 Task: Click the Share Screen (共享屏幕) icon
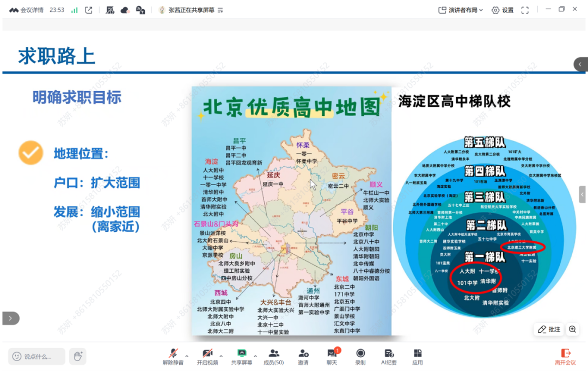click(242, 354)
